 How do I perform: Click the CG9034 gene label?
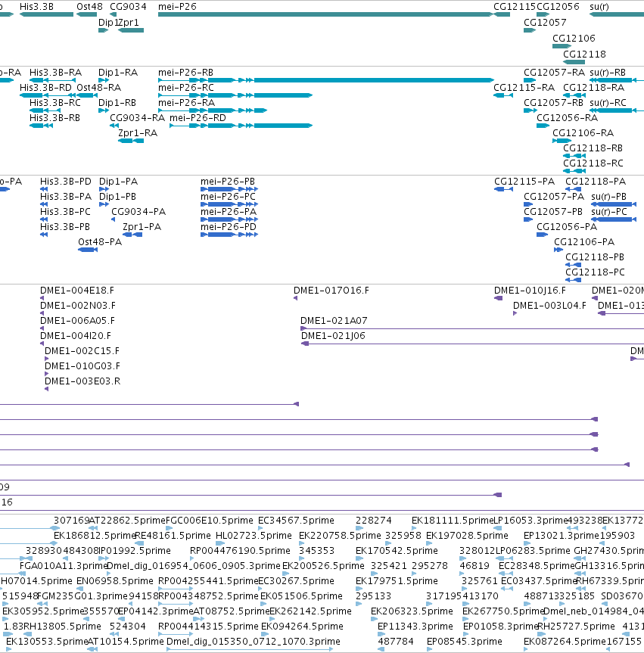(129, 7)
